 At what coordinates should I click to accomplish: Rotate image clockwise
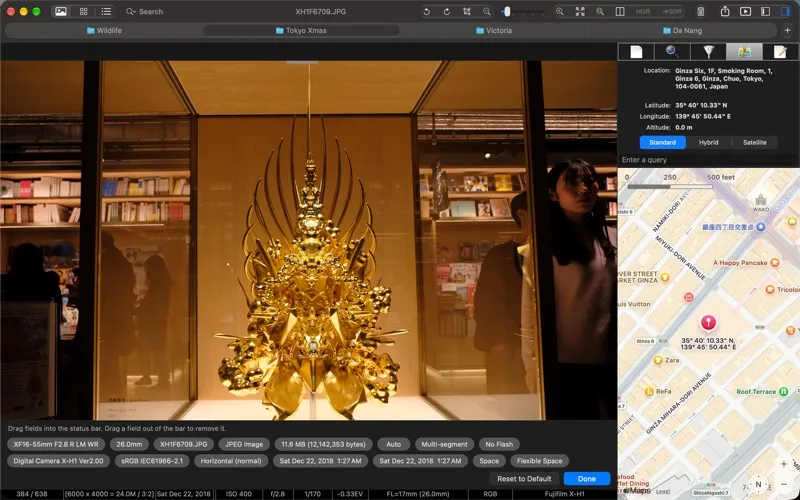point(446,11)
